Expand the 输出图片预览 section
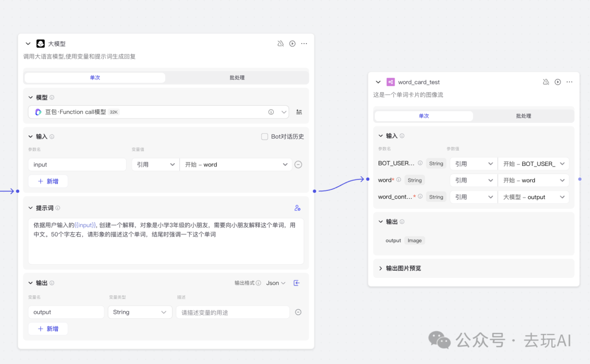Screen dimensions: 590x364 click(381, 268)
